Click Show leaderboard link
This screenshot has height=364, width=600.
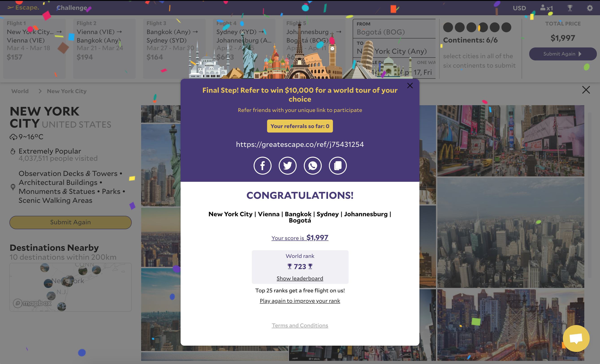pyautogui.click(x=300, y=278)
